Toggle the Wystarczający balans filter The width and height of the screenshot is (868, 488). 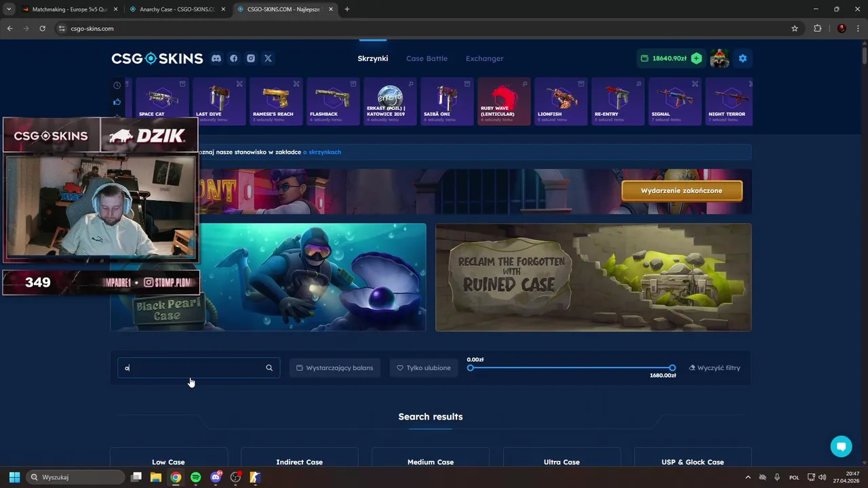(335, 368)
